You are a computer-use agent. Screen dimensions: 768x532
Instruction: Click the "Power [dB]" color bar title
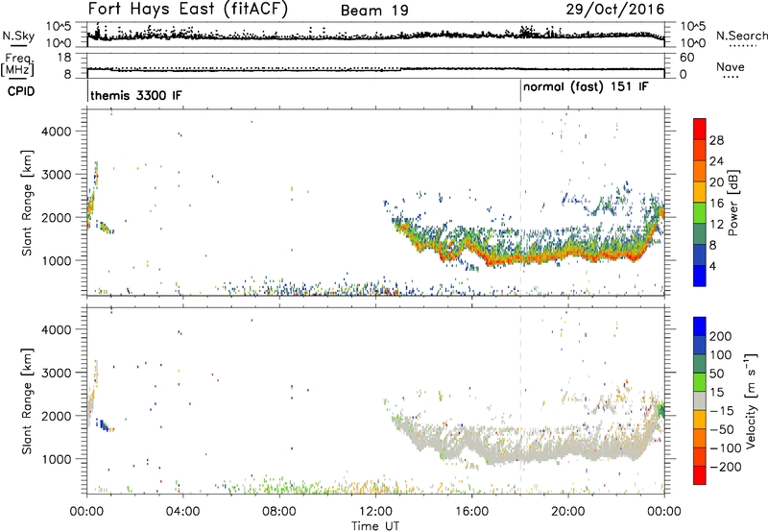point(733,203)
